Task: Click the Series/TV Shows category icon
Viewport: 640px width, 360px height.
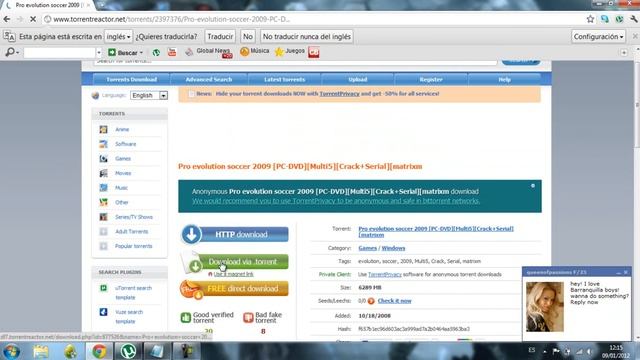Action: click(104, 217)
